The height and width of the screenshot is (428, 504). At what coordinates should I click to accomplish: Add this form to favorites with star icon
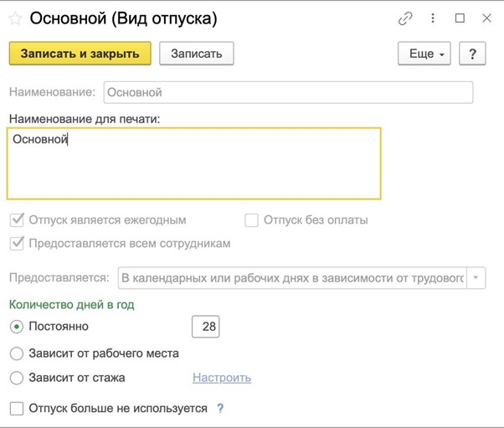(14, 18)
